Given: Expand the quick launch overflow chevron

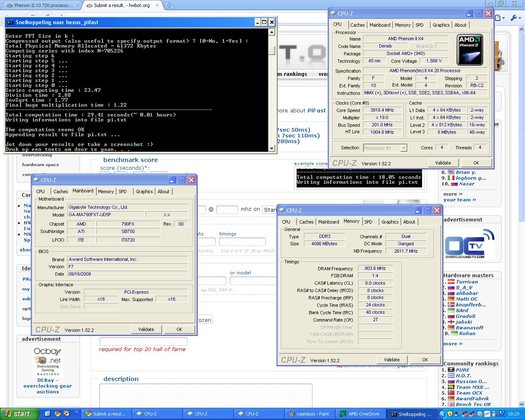Looking at the screenshot, I should pyautogui.click(x=76, y=412).
